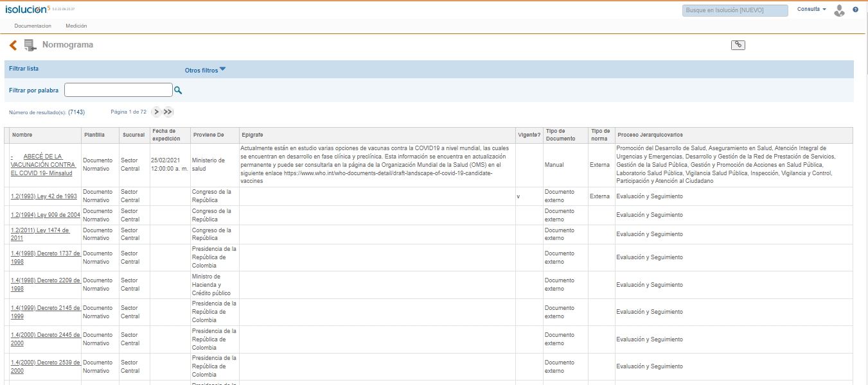Open the Decreto 2209 de 1998 link
The image size is (868, 385).
click(45, 284)
